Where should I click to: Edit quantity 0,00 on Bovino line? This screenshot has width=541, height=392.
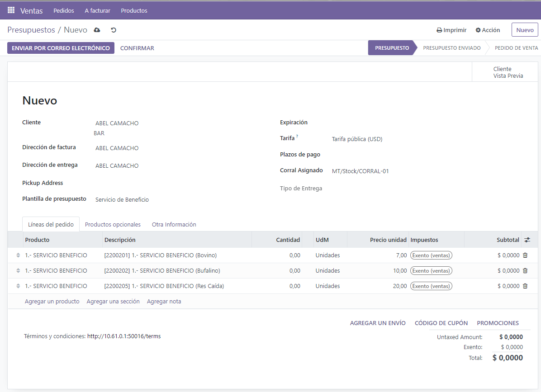[294, 255]
